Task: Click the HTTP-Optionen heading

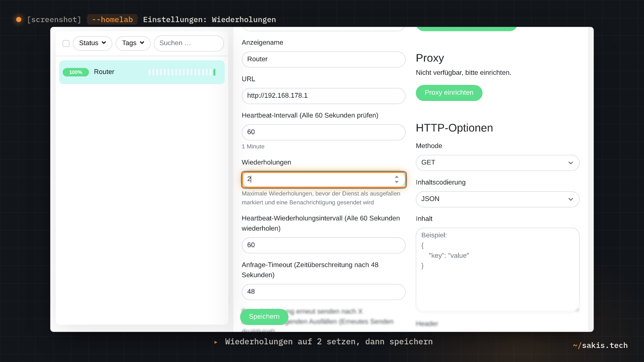Action: 454,128
